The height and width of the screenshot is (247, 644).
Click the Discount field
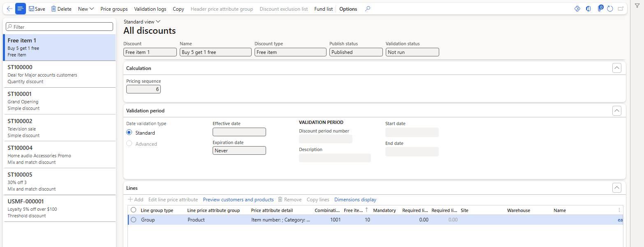tap(150, 52)
